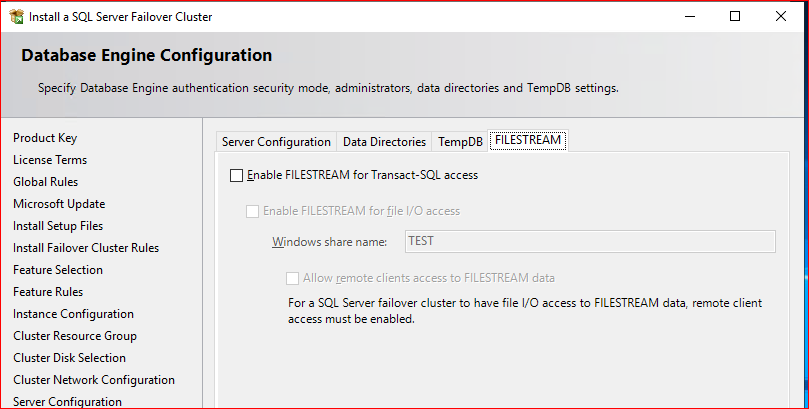Image resolution: width=809 pixels, height=409 pixels.
Task: Check Allow remote clients access to FILESTREAM data
Action: tap(293, 278)
